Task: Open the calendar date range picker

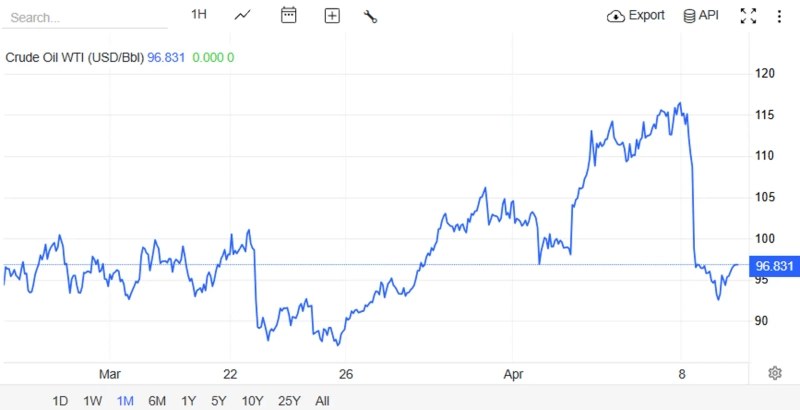Action: coord(289,15)
